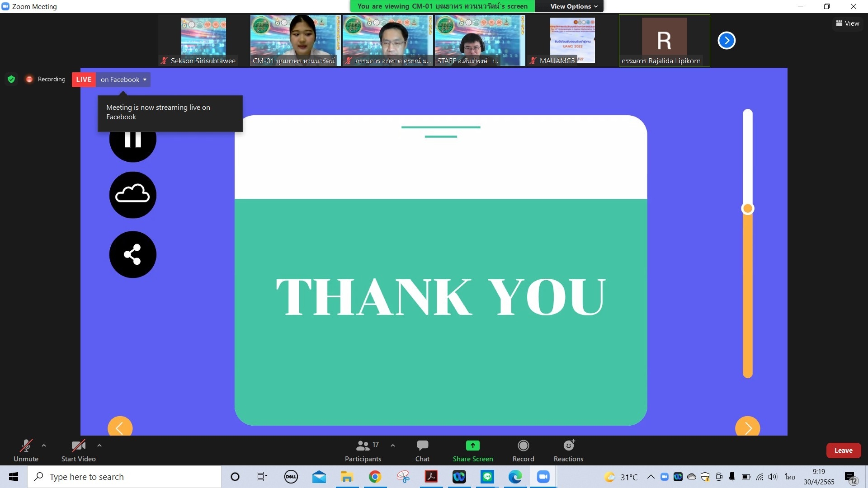868x488 pixels.
Task: Click the share icon on the slide
Action: click(x=132, y=254)
